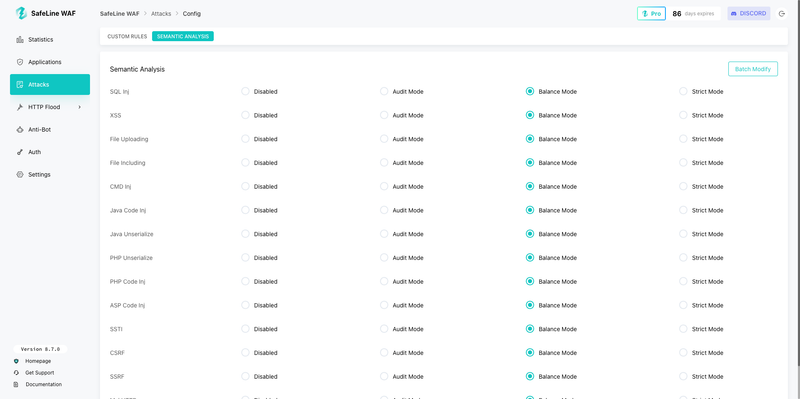Set ASP Code Inj to Strict Mode
The width and height of the screenshot is (800, 399).
tap(683, 305)
